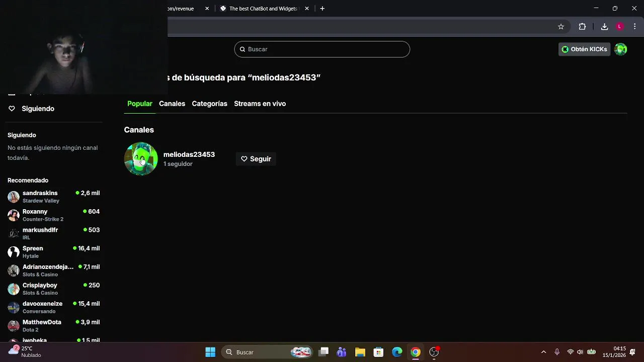Open the meliodas23453 channel name link
The image size is (644, 362).
(x=189, y=154)
